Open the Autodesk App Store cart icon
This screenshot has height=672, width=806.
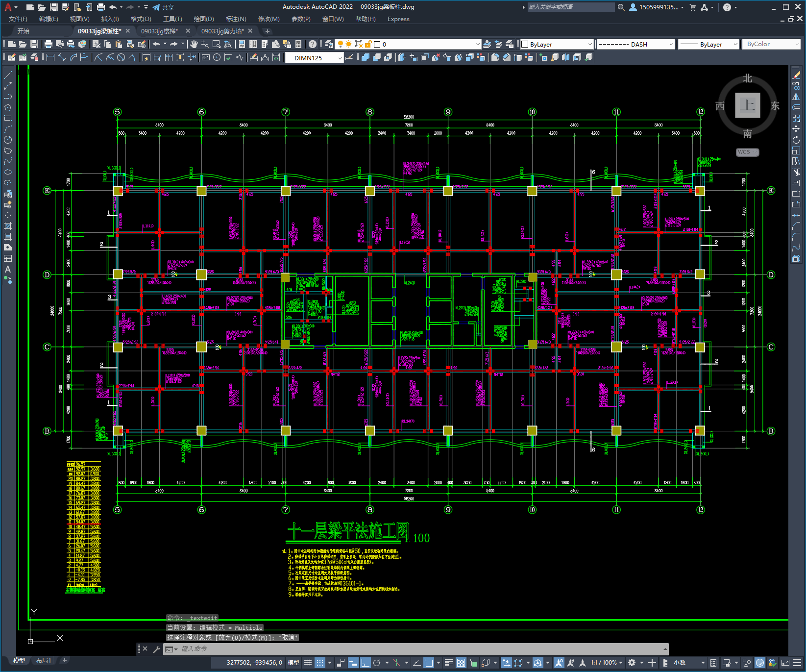click(x=693, y=7)
